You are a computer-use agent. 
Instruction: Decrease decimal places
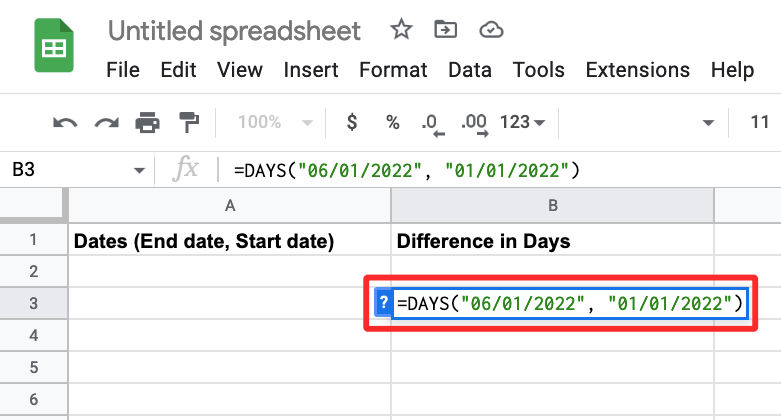pyautogui.click(x=432, y=124)
